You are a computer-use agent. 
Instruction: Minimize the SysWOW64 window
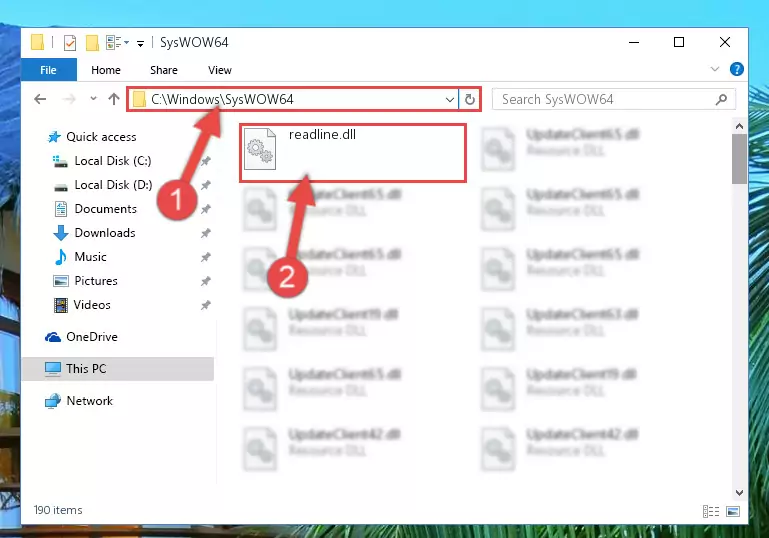(634, 43)
